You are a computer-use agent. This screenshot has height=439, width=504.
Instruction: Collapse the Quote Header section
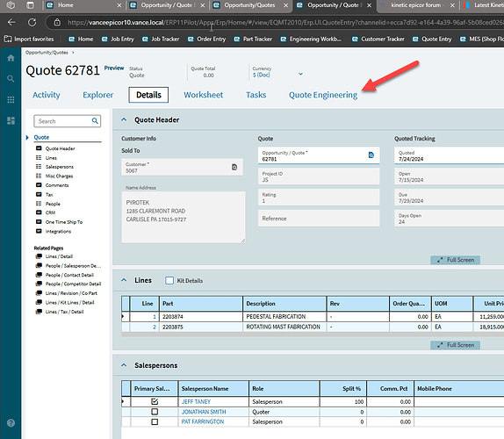pos(124,119)
